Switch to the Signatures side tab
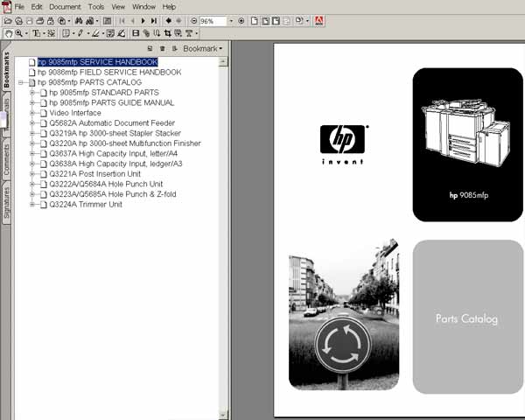This screenshot has height=420, width=525. click(x=6, y=203)
